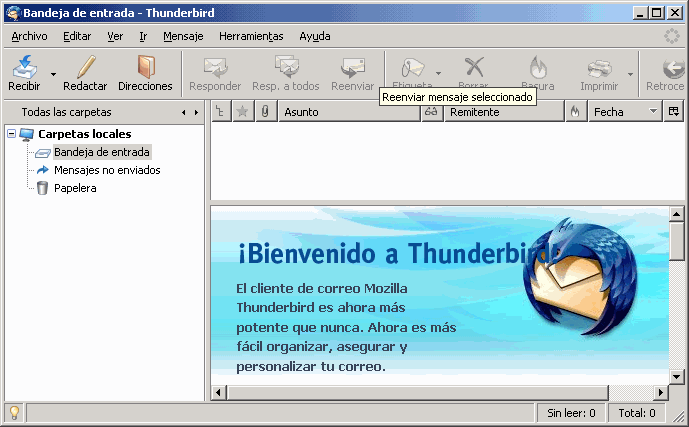
Task: Open the Direcciones address book
Action: (145, 73)
